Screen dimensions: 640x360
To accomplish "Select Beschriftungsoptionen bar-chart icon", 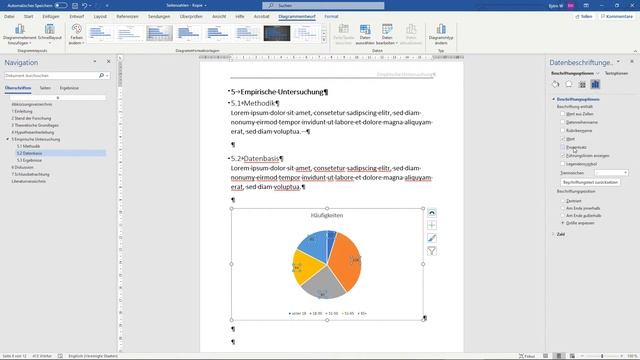I will click(x=596, y=84).
